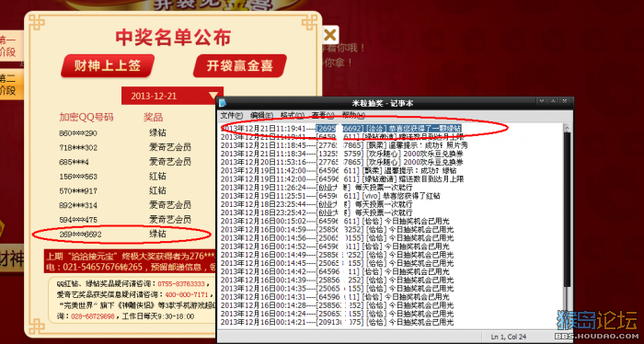Click Notepad line 2013年12月16日00:14:21

[x=338, y=322]
